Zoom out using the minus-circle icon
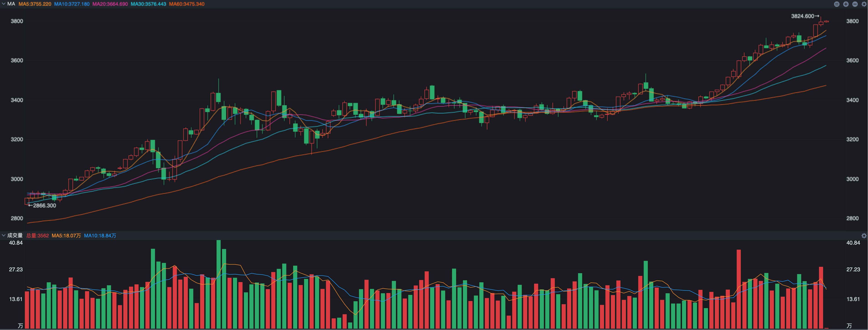The height and width of the screenshot is (330, 868). pyautogui.click(x=855, y=4)
